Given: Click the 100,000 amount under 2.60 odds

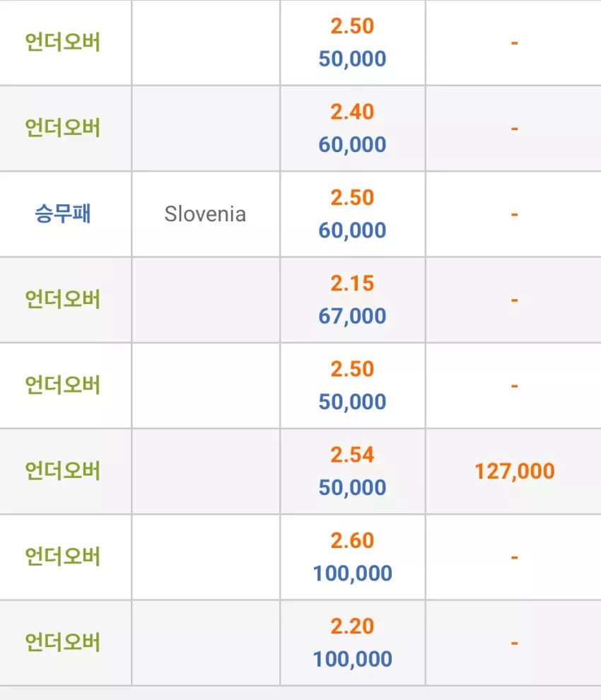Looking at the screenshot, I should [x=352, y=573].
